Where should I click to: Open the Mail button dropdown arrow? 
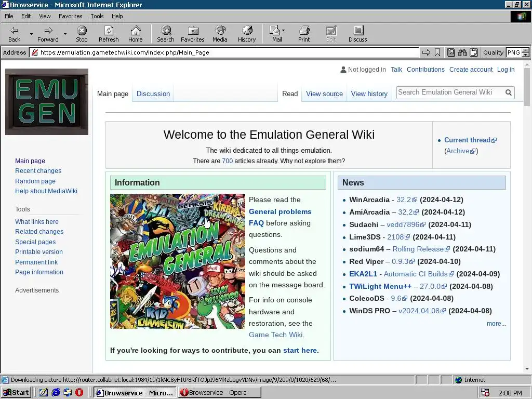click(x=283, y=31)
